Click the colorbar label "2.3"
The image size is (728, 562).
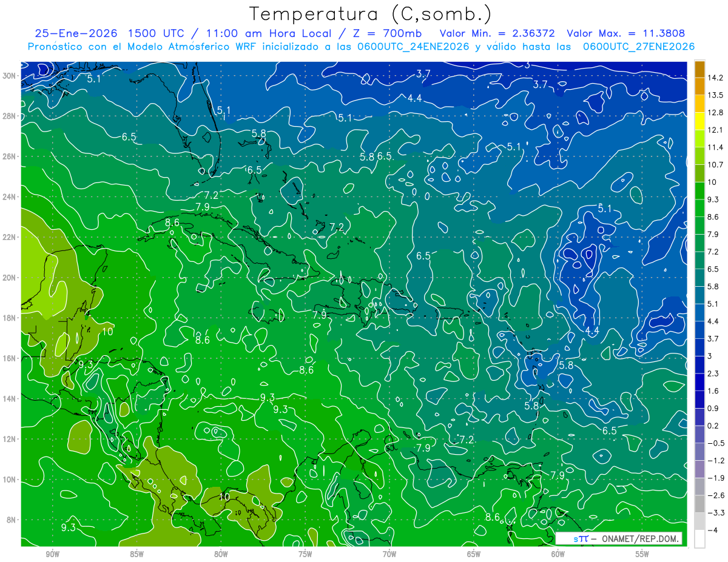713,373
